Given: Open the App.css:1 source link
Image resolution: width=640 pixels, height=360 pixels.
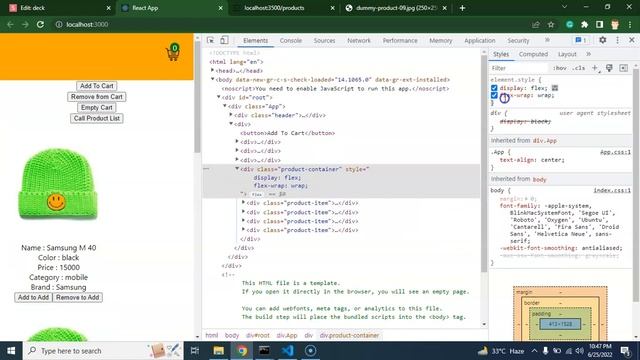Looking at the screenshot, I should pos(615,152).
